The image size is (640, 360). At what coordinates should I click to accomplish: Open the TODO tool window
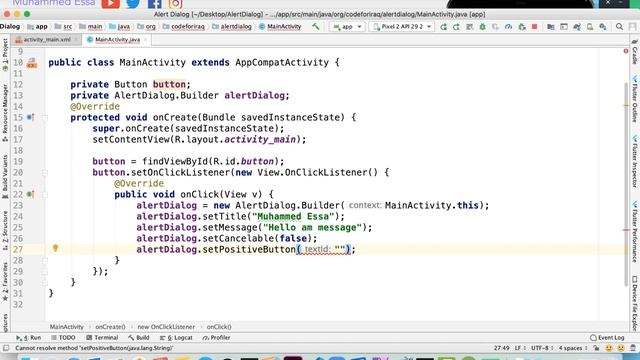click(63, 338)
